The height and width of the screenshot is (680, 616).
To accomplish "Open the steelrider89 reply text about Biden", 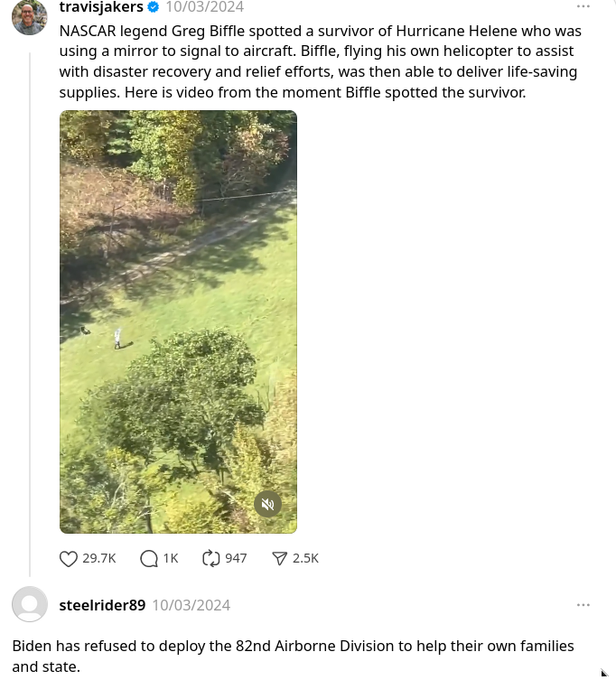I will [x=294, y=657].
